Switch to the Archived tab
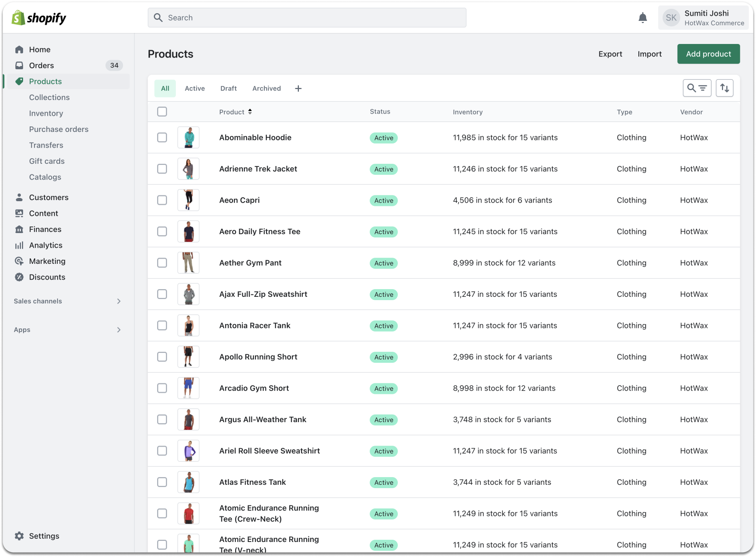756x557 pixels. click(267, 88)
